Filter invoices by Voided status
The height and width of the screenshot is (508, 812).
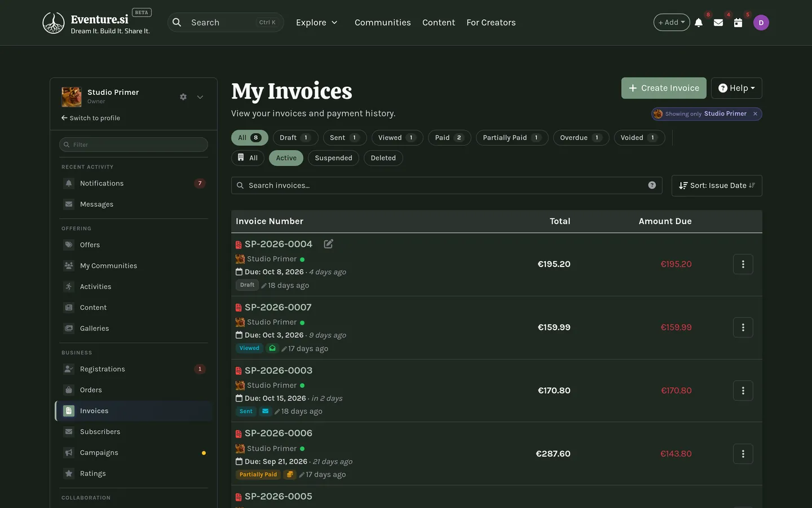[639, 138]
